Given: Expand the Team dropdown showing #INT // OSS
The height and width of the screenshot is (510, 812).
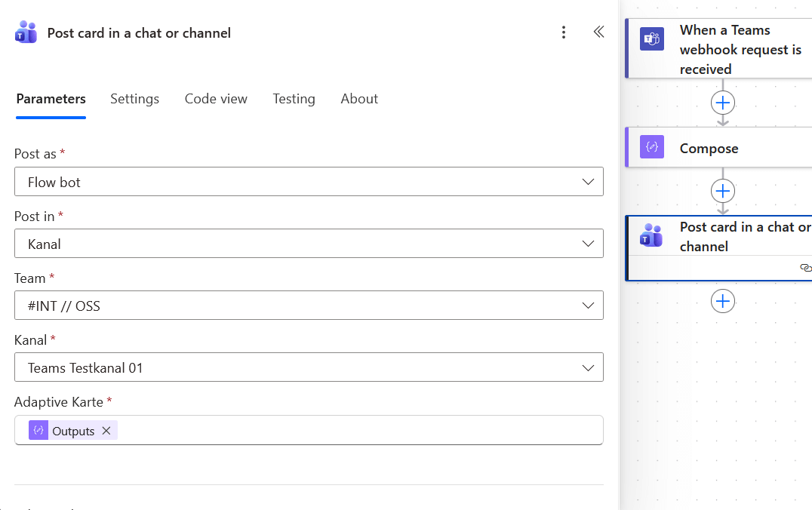Looking at the screenshot, I should (588, 306).
